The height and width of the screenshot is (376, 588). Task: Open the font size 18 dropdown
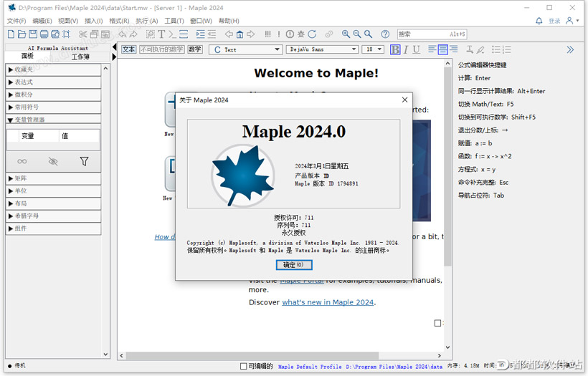coord(373,49)
